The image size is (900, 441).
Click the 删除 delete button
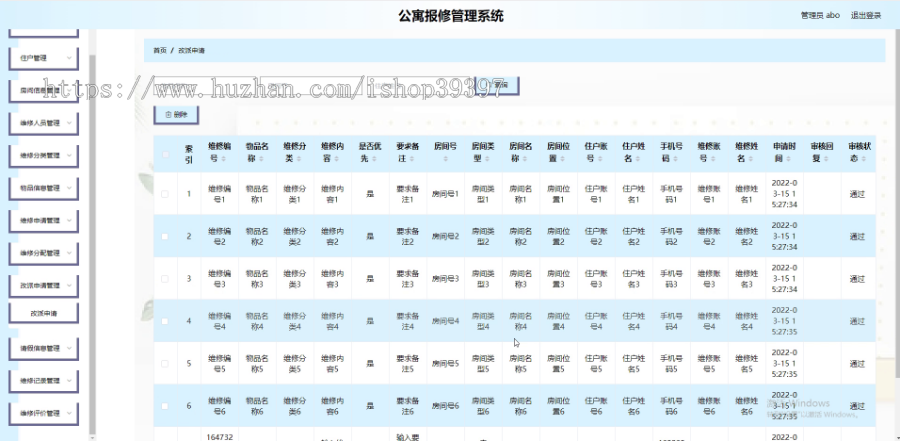[x=176, y=115]
